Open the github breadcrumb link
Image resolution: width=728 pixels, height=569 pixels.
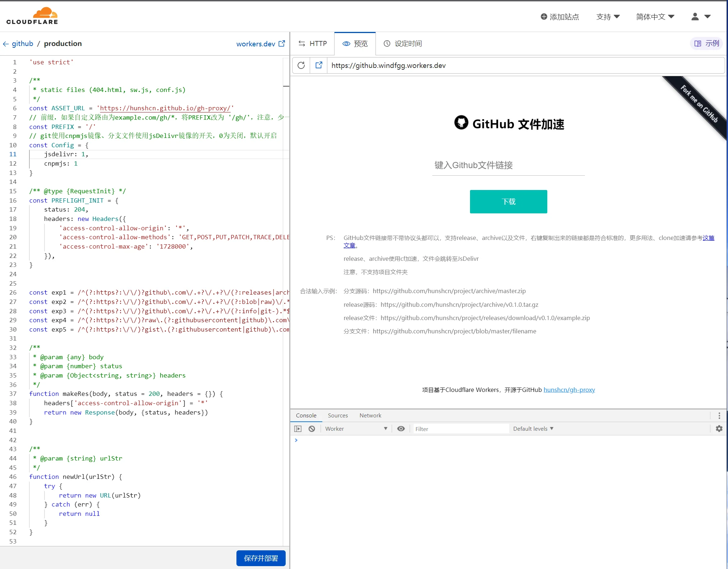22,43
